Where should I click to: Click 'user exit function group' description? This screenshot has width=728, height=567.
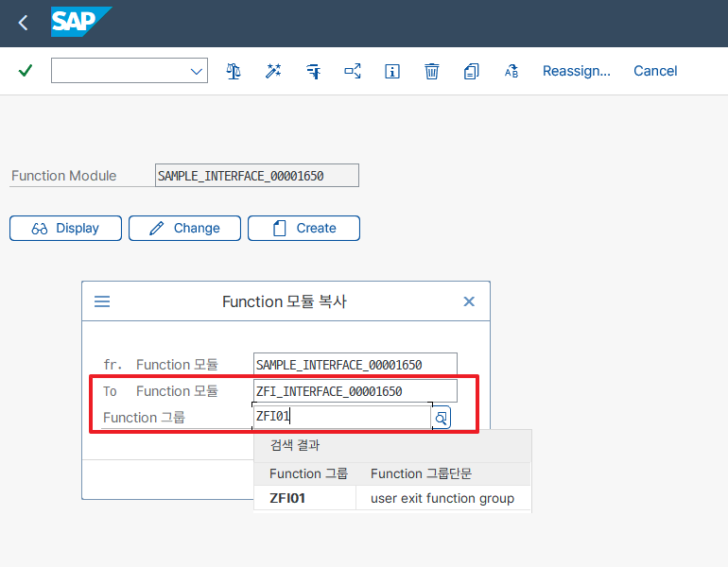[x=442, y=498]
